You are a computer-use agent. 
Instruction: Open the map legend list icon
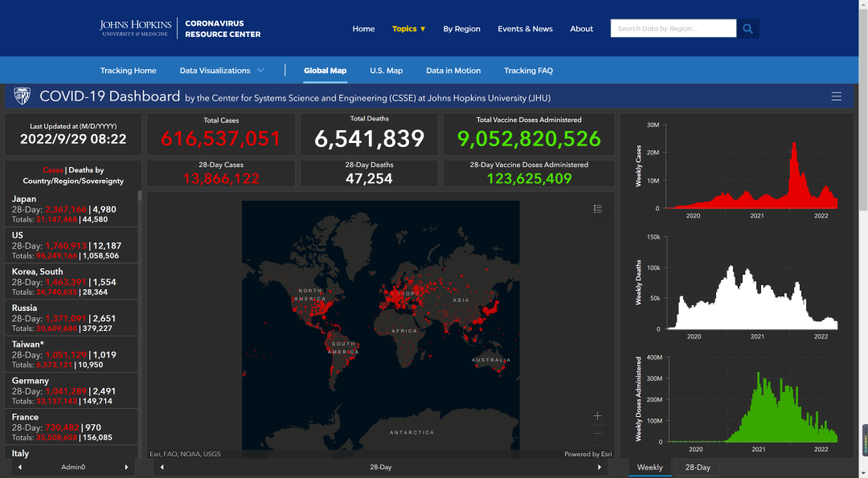coord(597,209)
